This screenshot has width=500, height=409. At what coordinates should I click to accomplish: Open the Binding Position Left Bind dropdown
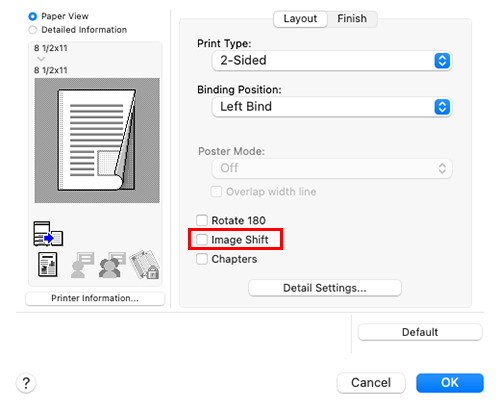tap(332, 107)
